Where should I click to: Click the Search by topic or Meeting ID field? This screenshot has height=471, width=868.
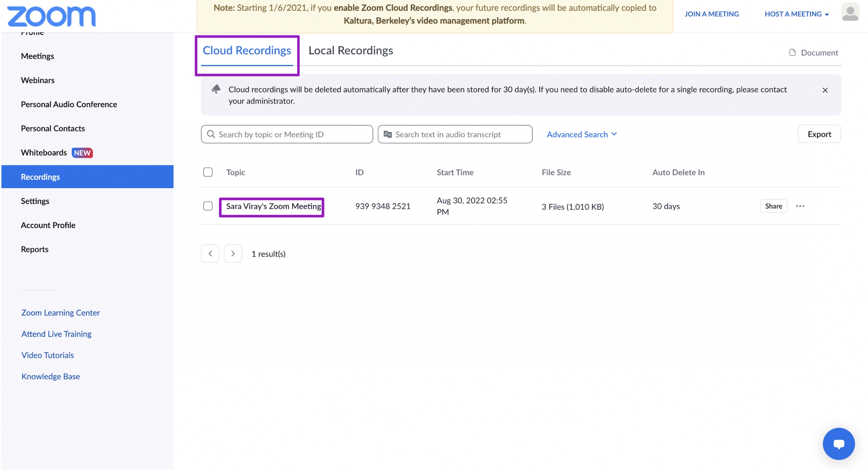(x=287, y=134)
